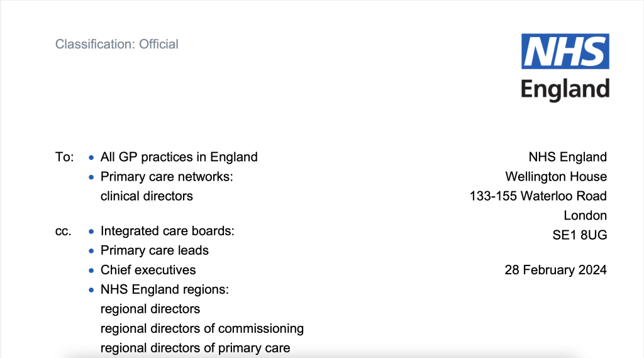The image size is (644, 358).
Task: Click the 'cc.' label
Action: pyautogui.click(x=63, y=231)
